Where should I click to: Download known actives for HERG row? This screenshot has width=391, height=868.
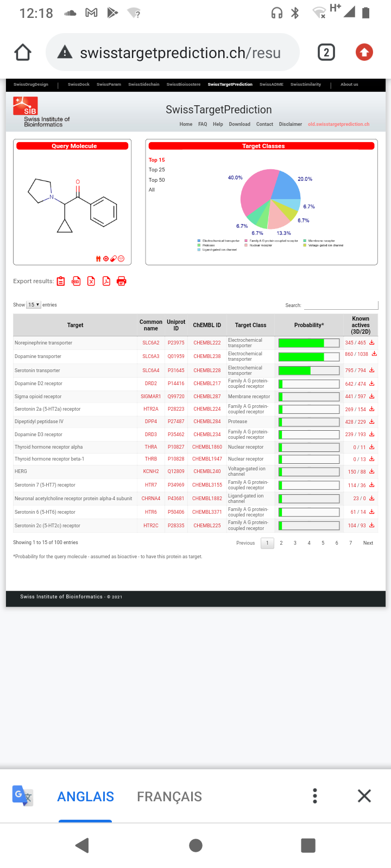pos(372,471)
